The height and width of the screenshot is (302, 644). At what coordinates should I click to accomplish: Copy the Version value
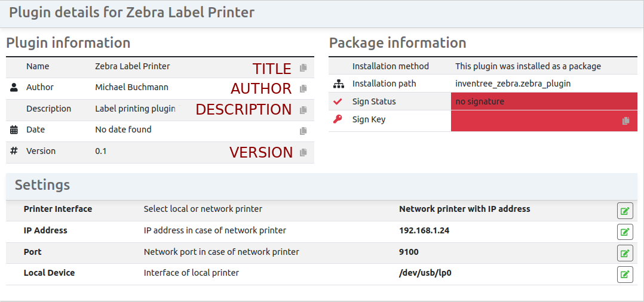(x=303, y=152)
